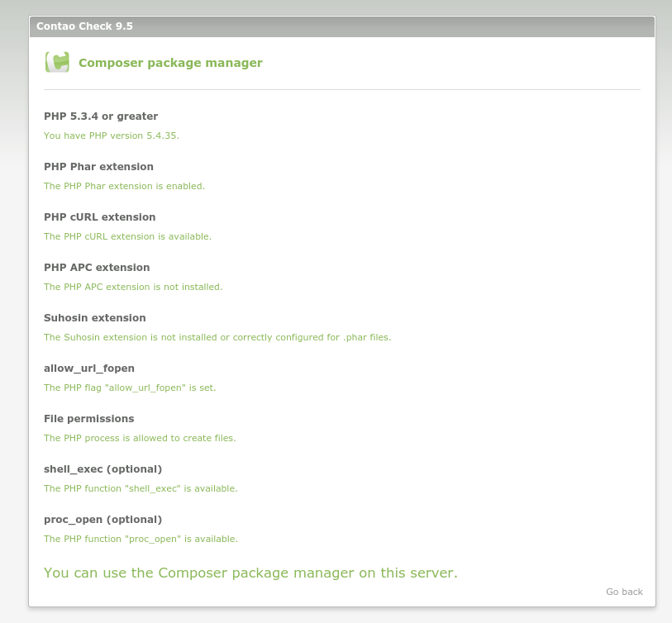672x623 pixels.
Task: Click the Contao Check 9.5 title bar
Action: click(342, 26)
